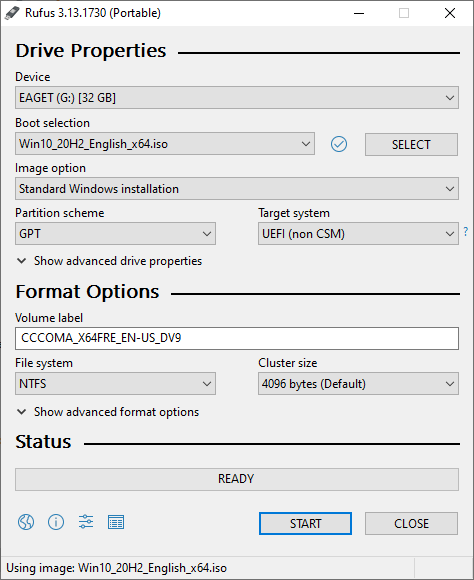Show the log window icon
Viewport: 474px width, 580px height.
116,522
